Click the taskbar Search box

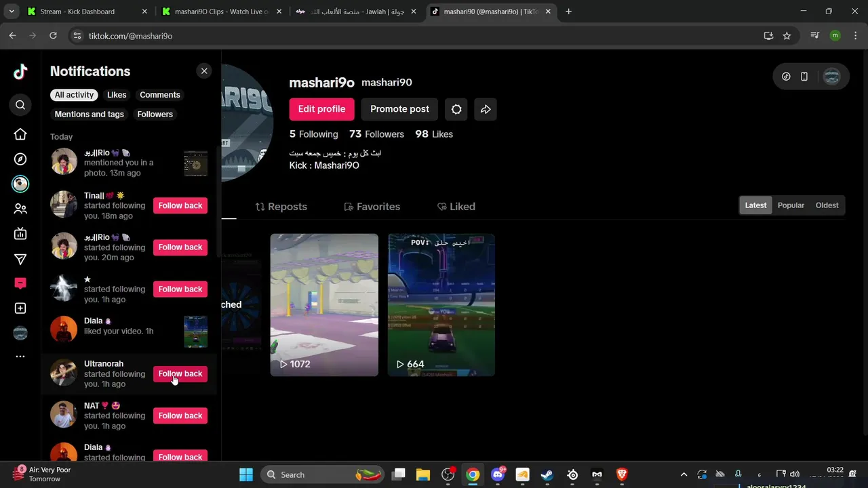[x=322, y=474]
